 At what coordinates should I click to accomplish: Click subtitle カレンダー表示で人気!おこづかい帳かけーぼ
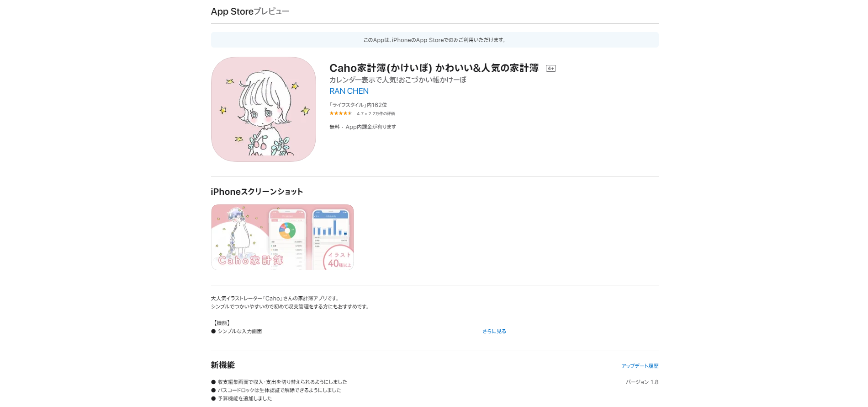[398, 80]
